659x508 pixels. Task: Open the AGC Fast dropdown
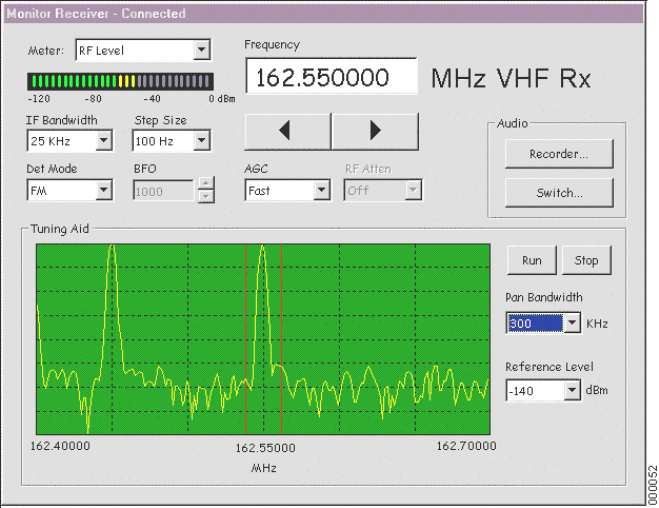(322, 190)
